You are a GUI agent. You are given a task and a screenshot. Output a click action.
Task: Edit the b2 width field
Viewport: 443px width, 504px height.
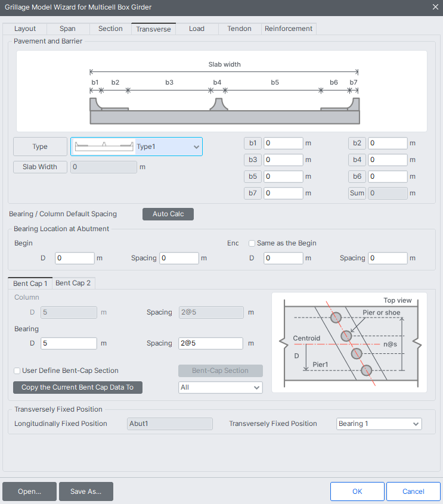388,143
